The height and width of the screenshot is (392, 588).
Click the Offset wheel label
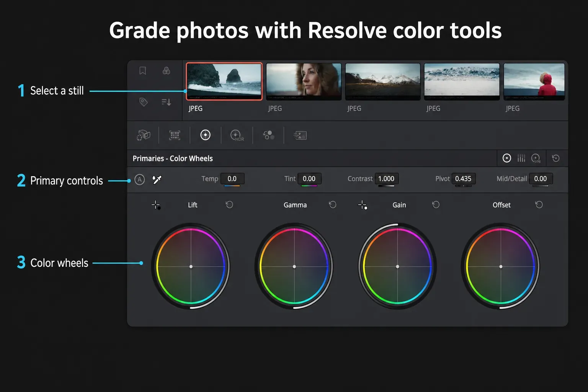click(501, 205)
